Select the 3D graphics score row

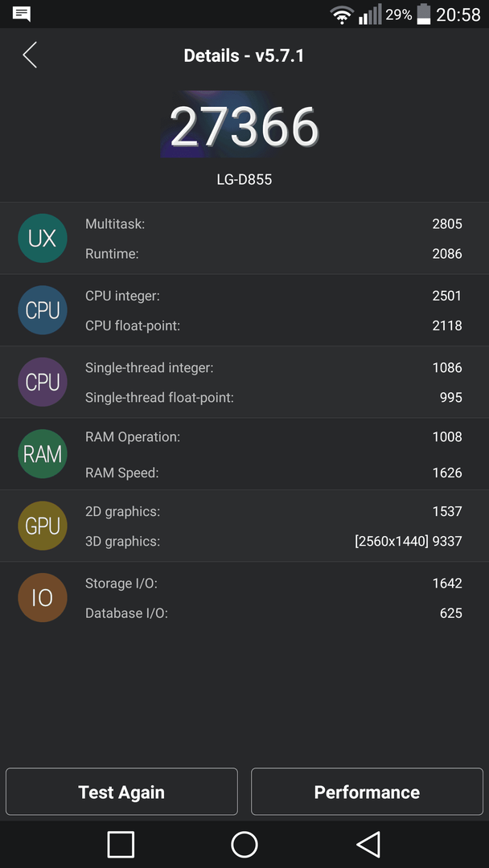(x=273, y=541)
